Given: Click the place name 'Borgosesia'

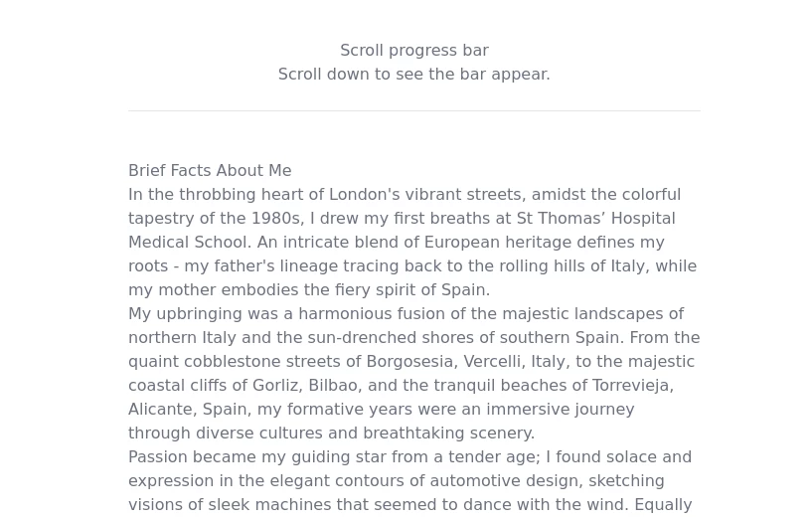Looking at the screenshot, I should click(x=410, y=361).
